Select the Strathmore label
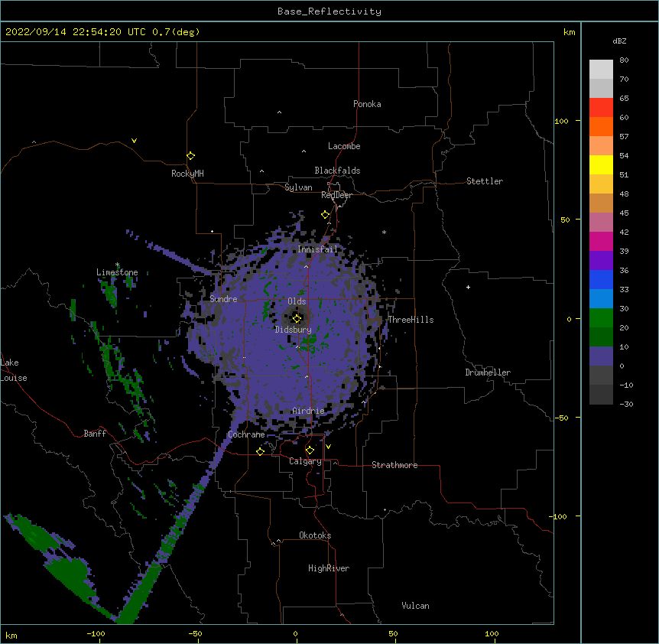This screenshot has width=659, height=644. click(x=394, y=465)
